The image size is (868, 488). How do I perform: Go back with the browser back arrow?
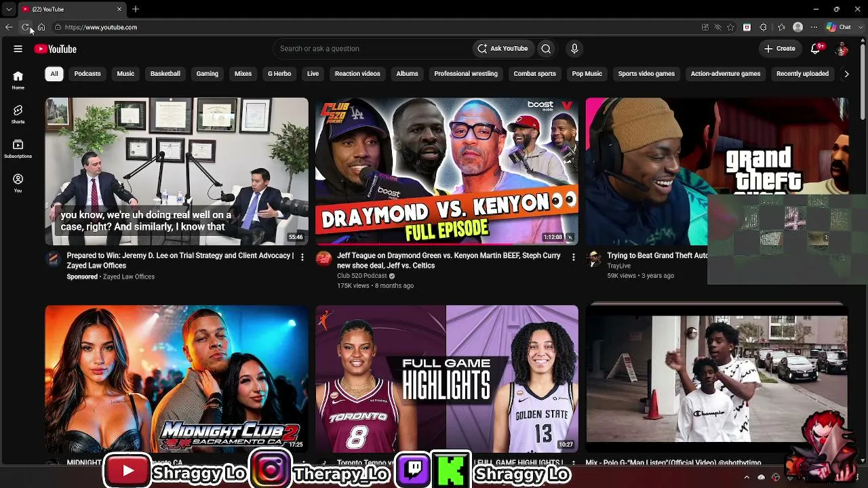click(9, 27)
